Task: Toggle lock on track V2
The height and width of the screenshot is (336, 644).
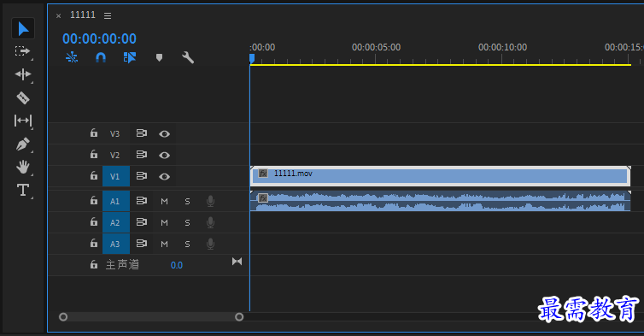Action: tap(94, 154)
